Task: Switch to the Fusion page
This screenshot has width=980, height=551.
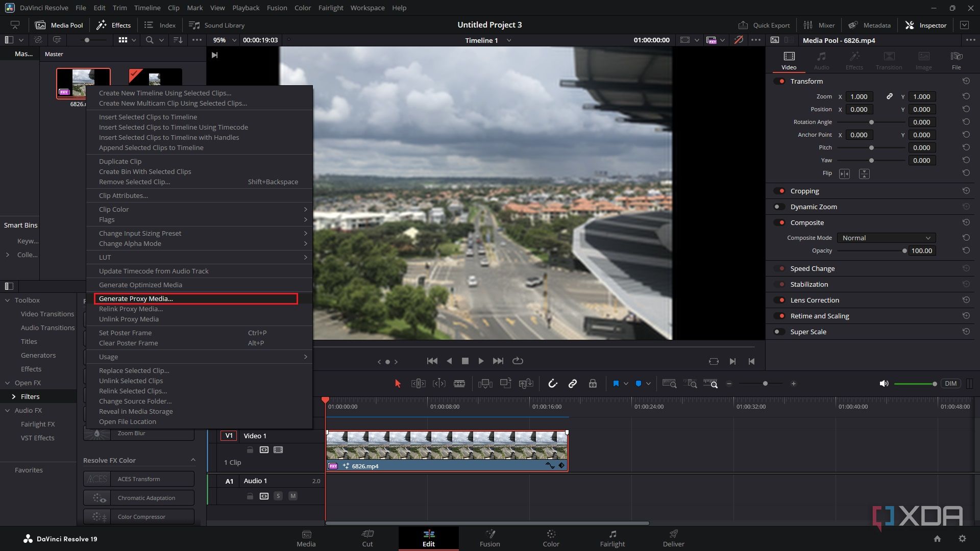Action: pyautogui.click(x=489, y=538)
